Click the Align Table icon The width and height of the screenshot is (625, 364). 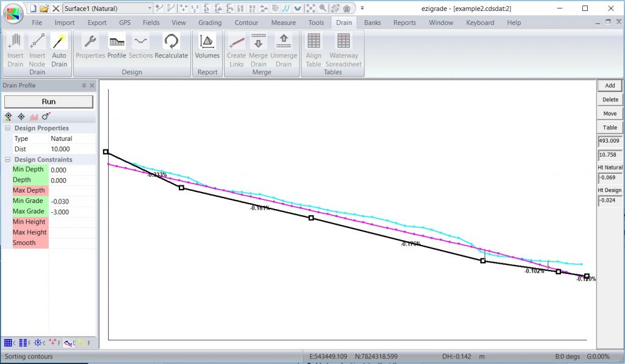pyautogui.click(x=313, y=49)
